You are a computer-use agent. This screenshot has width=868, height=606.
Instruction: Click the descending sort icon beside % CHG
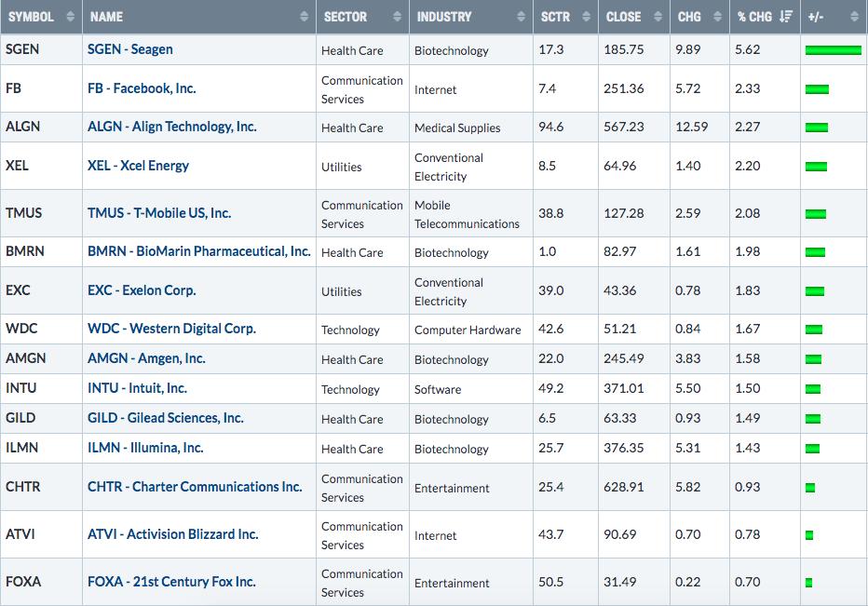tap(786, 17)
